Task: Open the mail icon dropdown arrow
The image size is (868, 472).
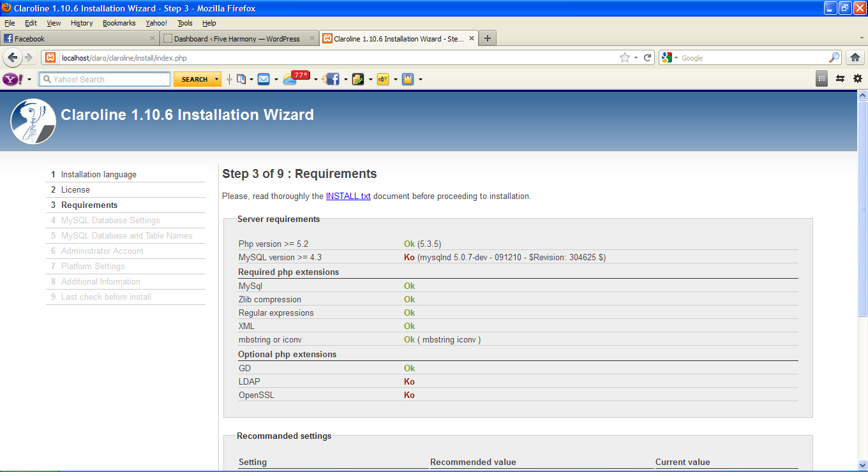Action: pyautogui.click(x=276, y=80)
